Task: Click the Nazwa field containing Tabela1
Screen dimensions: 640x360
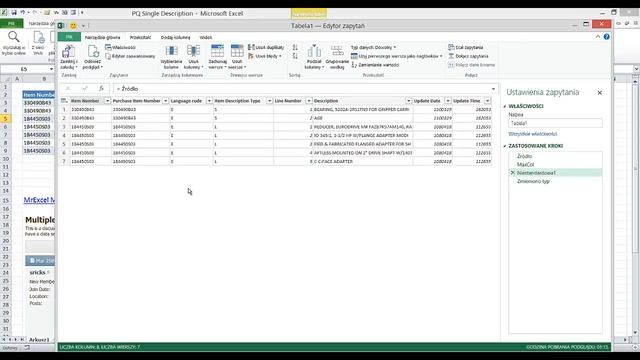Action: (x=555, y=123)
